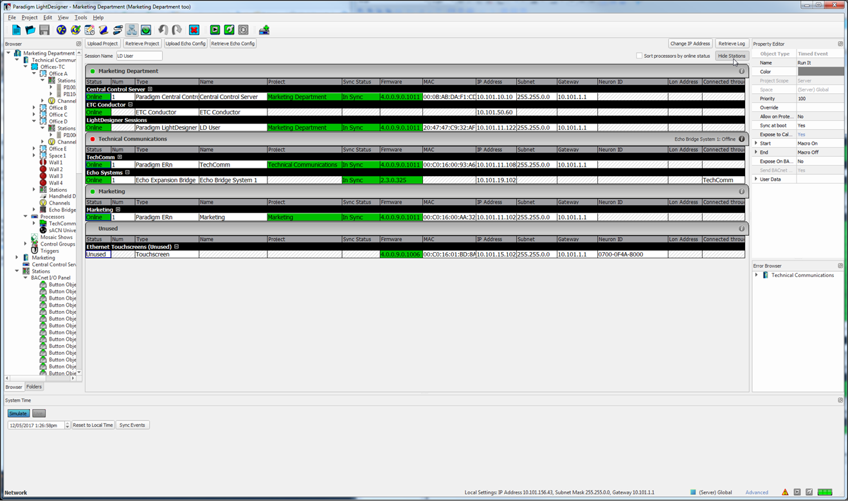Click the gray play status bar icon
Image resolution: width=848 pixels, height=504 pixels.
click(797, 492)
